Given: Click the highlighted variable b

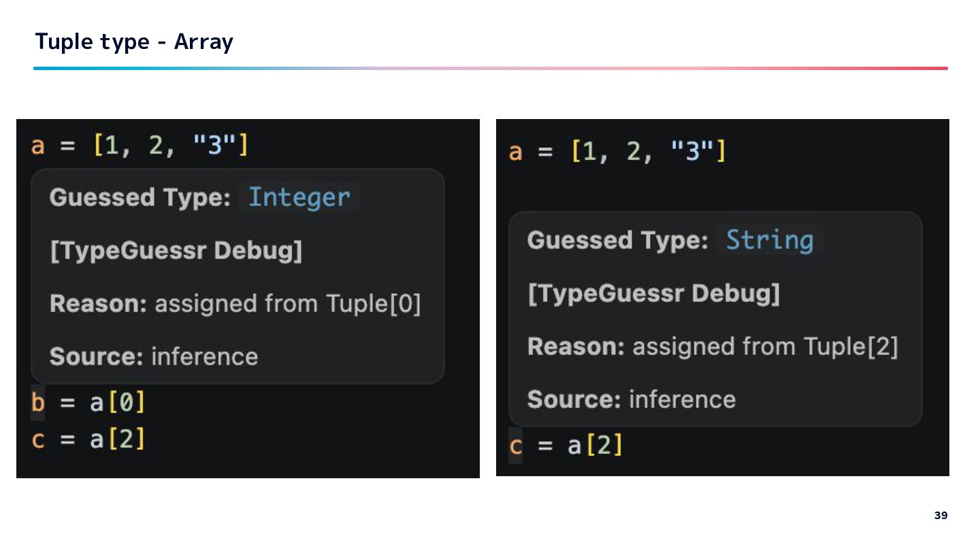Looking at the screenshot, I should [37, 403].
